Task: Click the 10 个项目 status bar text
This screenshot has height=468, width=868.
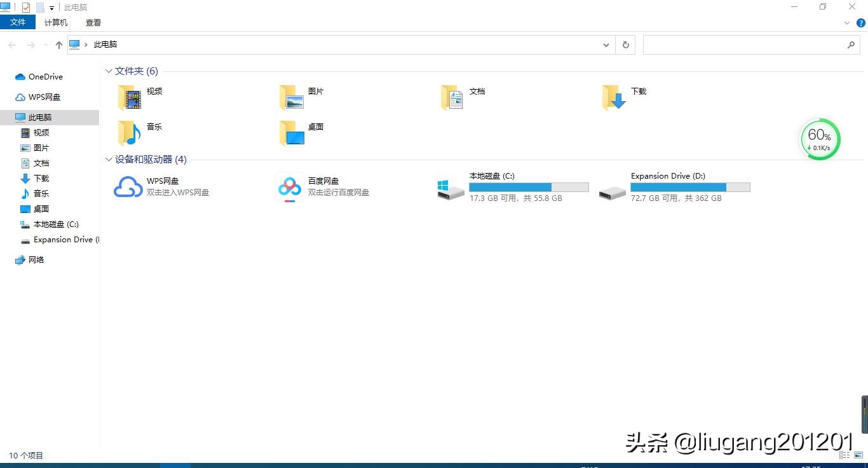Action: tap(26, 455)
